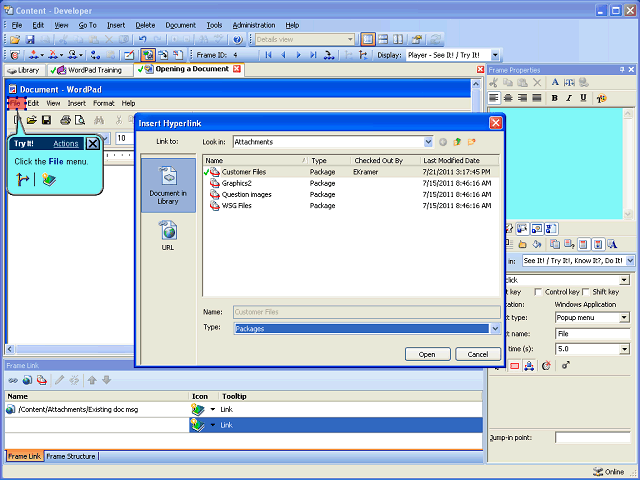Viewport: 640px width, 480px height.
Task: Sort by Last Modified Date column
Action: click(x=459, y=160)
